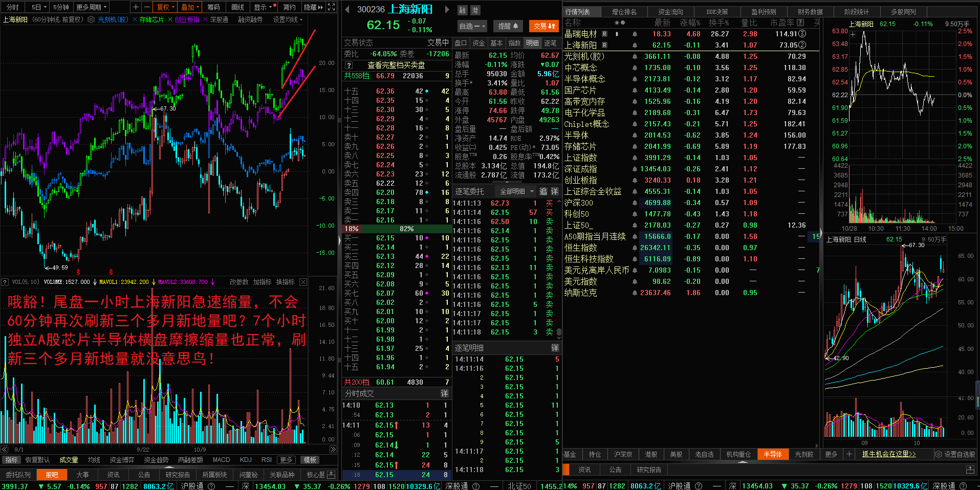Click 换指标 to change indicator

click(285, 282)
